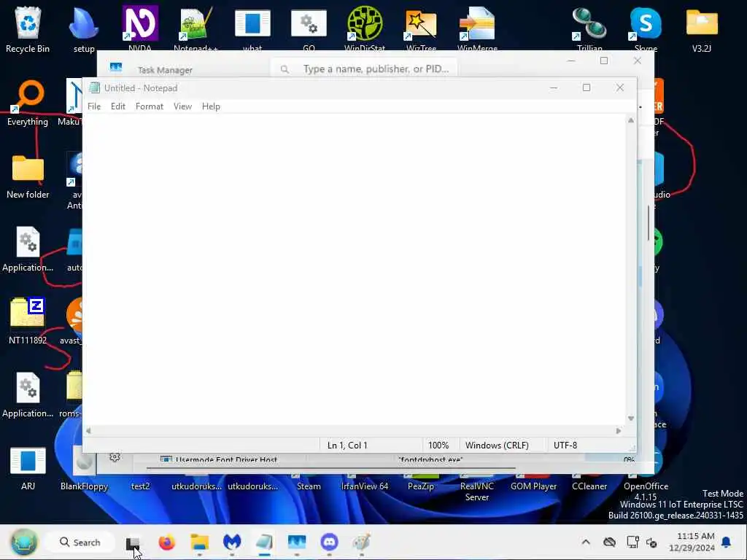Open the Start menu button

point(24,542)
